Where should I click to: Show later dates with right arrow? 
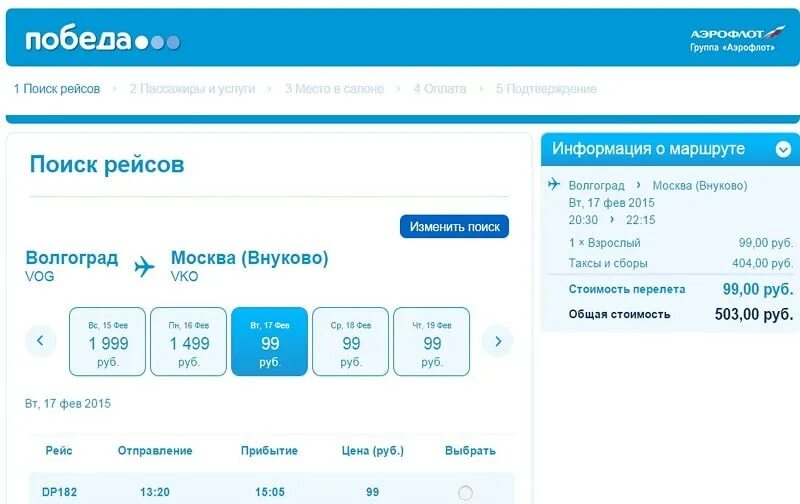497,341
